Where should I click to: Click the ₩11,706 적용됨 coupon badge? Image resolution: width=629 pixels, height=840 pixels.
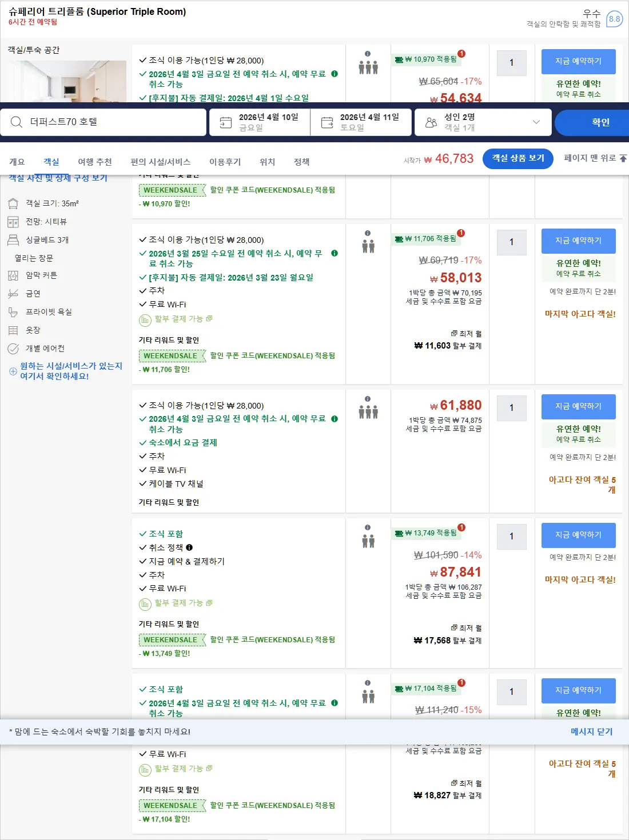(427, 239)
